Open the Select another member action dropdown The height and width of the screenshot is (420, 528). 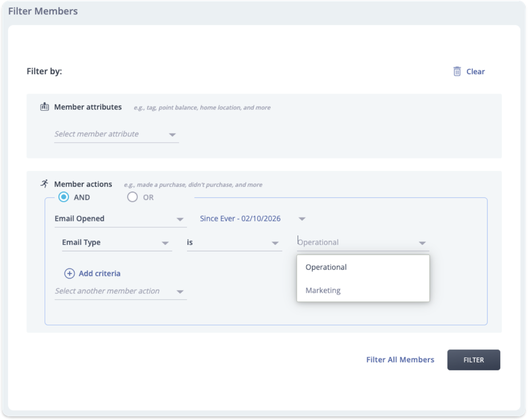click(x=120, y=291)
